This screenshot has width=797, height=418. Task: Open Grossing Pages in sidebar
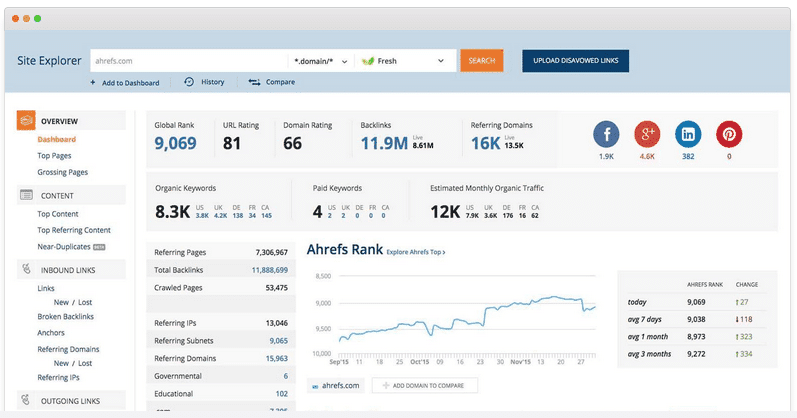click(63, 172)
